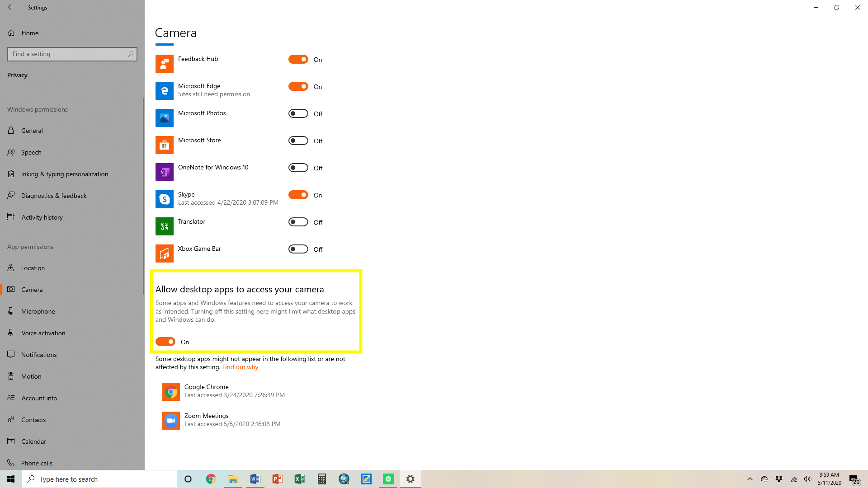Viewport: 868px width, 488px height.
Task: Open Cortana circle icon on taskbar
Action: coord(188,479)
